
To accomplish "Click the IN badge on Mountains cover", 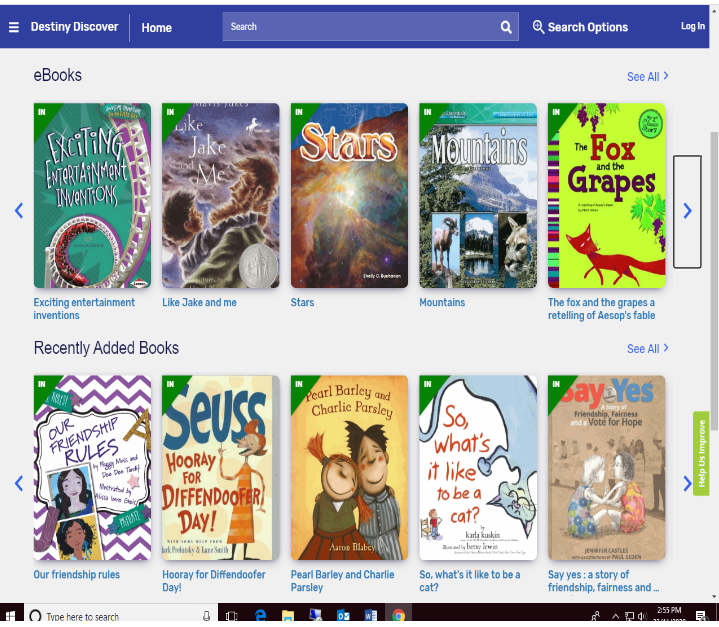I will tap(428, 112).
